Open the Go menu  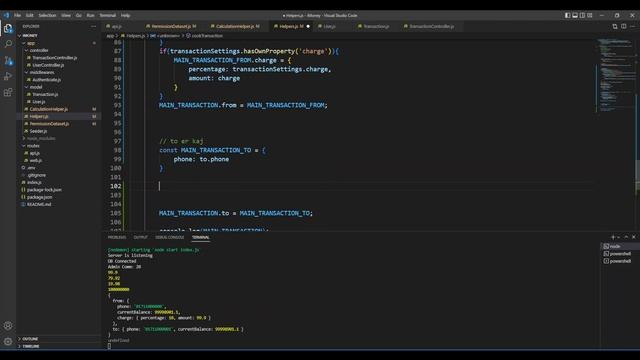[x=78, y=15]
